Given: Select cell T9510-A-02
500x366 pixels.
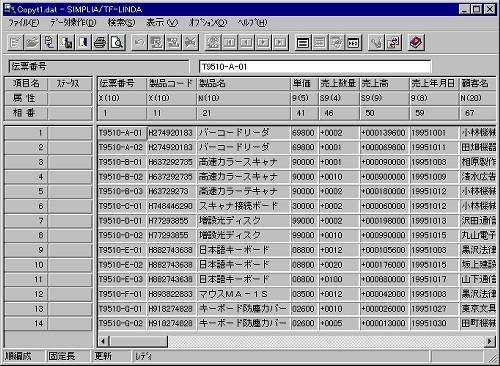Looking at the screenshot, I should tap(121, 147).
